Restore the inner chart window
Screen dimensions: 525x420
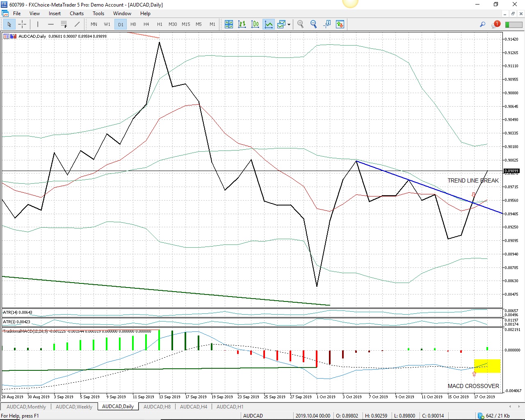[x=513, y=14]
